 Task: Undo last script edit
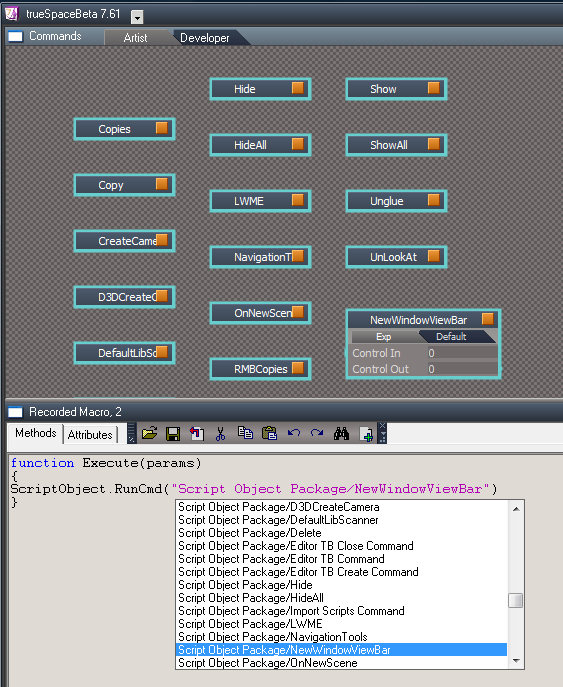click(x=293, y=433)
